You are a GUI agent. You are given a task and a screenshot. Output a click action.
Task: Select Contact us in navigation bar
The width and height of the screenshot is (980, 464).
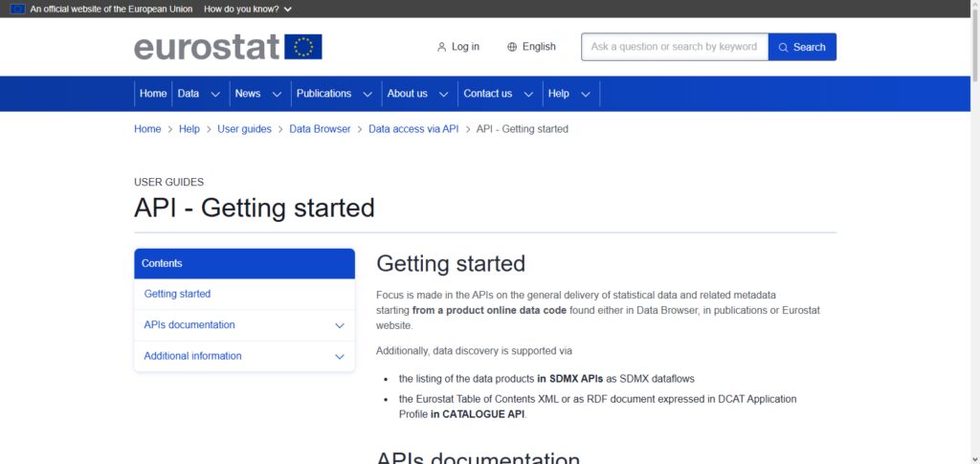click(x=487, y=94)
